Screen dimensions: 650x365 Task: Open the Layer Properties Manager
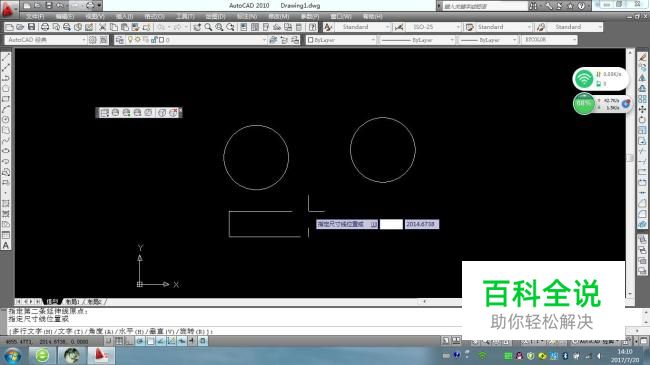tap(119, 40)
